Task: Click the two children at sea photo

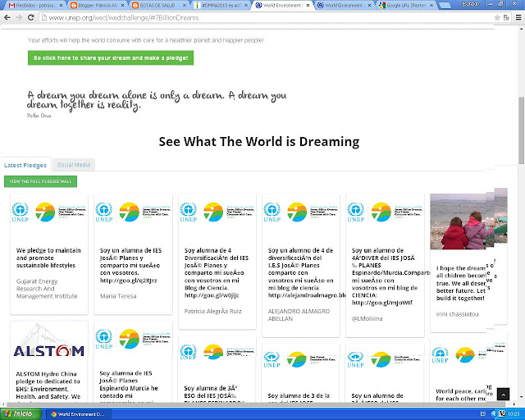Action: (468, 221)
